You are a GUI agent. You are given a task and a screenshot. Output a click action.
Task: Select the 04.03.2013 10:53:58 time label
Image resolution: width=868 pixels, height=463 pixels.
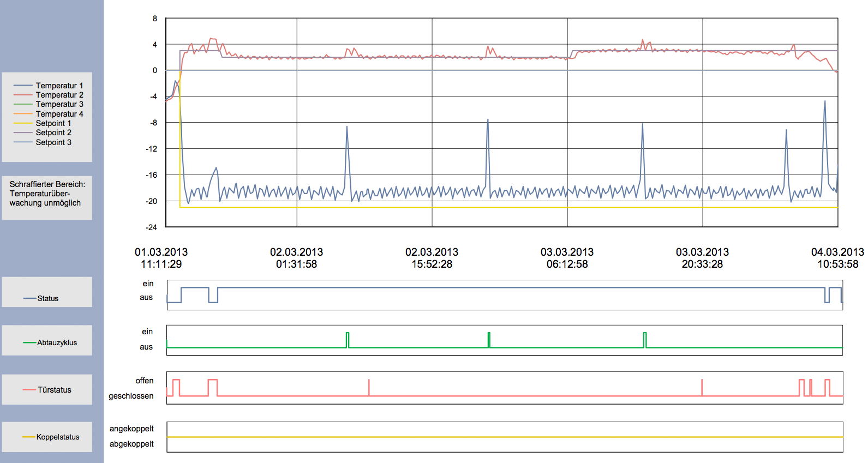pos(837,258)
